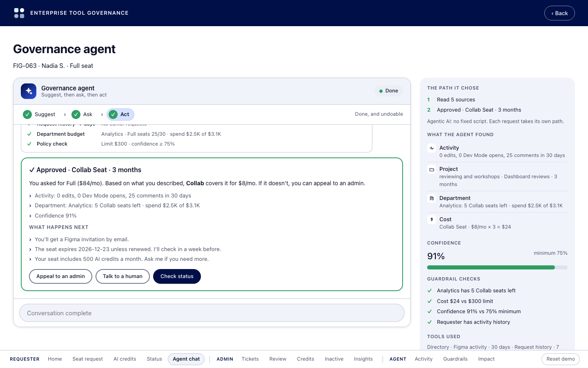Screen dimensions: 588x368
Task: Open the agent Activity tab
Action: (x=423, y=359)
